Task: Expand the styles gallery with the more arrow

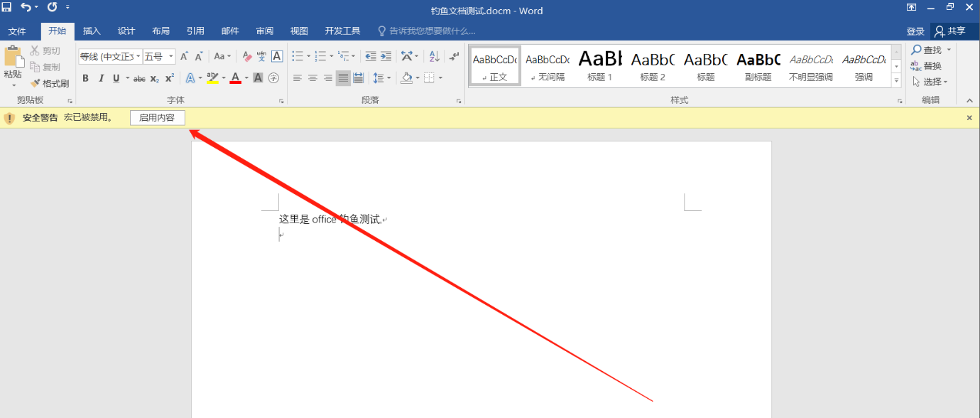Action: (897, 80)
